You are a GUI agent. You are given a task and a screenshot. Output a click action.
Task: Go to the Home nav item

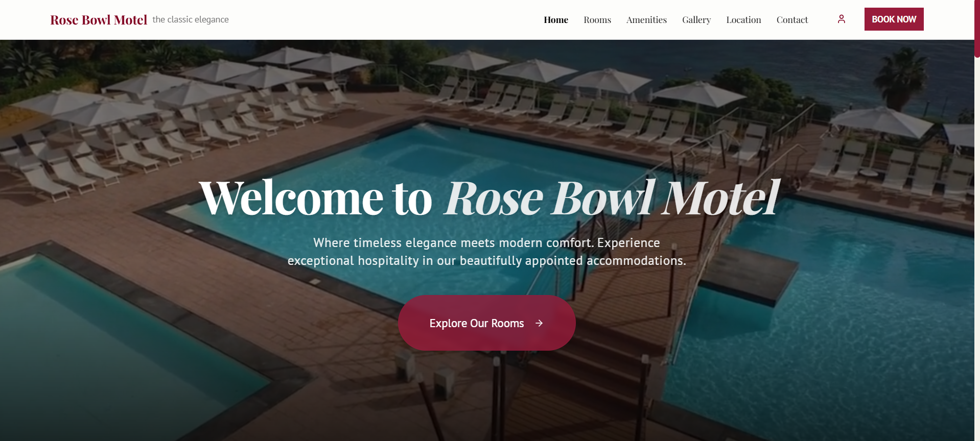[556, 20]
